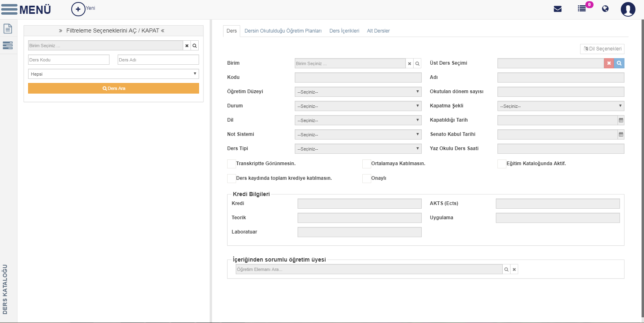
Task: Open the notifications list icon with badge
Action: [582, 9]
